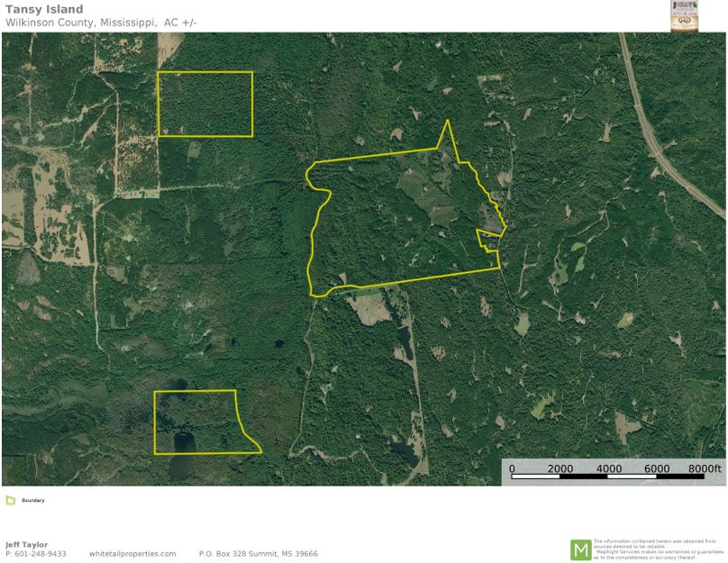Click the phone number 601-248-9433
Image resolution: width=728 pixels, height=563 pixels.
tap(40, 554)
